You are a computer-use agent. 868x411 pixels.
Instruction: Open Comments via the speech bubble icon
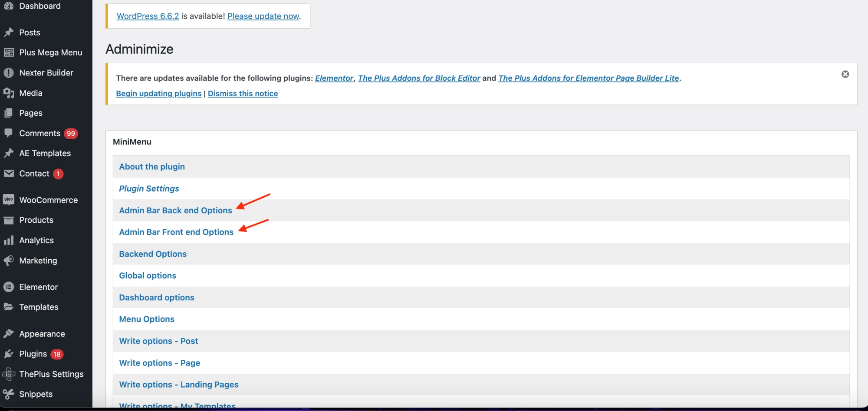pyautogui.click(x=9, y=133)
